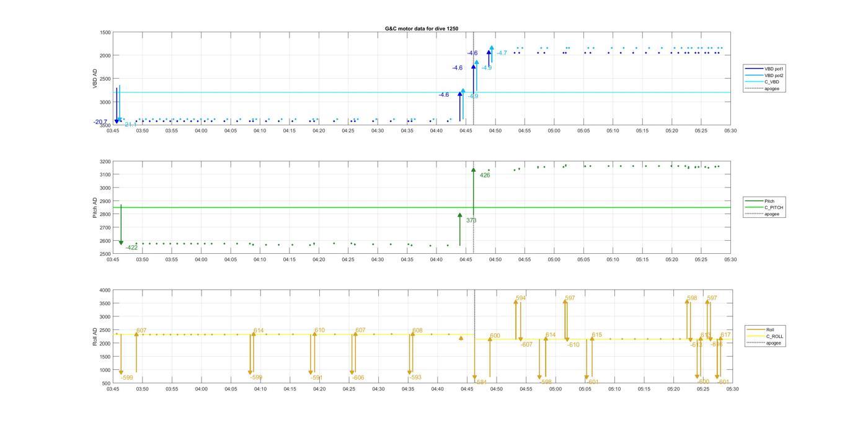Click the '617' roll annotation
Image resolution: width=868 pixels, height=430 pixels.
[726, 335]
